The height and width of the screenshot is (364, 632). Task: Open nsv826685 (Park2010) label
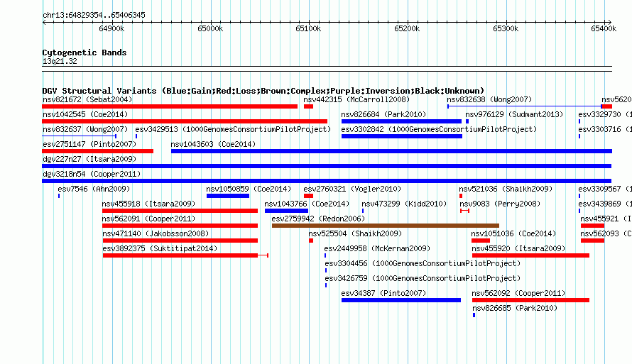tap(515, 308)
